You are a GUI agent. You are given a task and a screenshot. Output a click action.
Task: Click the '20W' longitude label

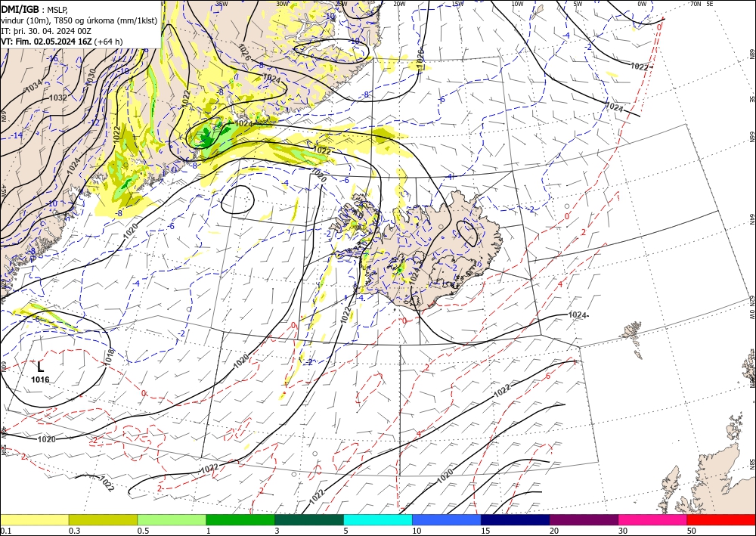point(399,4)
